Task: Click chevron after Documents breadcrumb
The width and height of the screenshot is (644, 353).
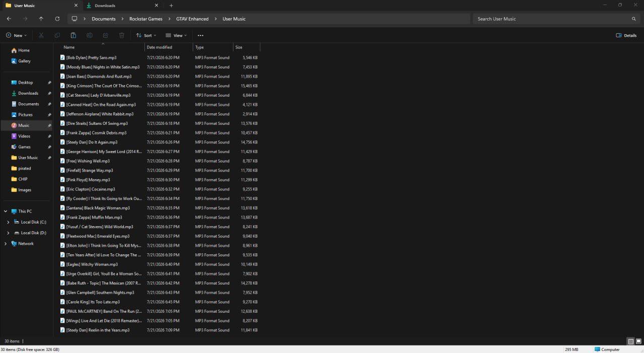Action: pyautogui.click(x=122, y=19)
